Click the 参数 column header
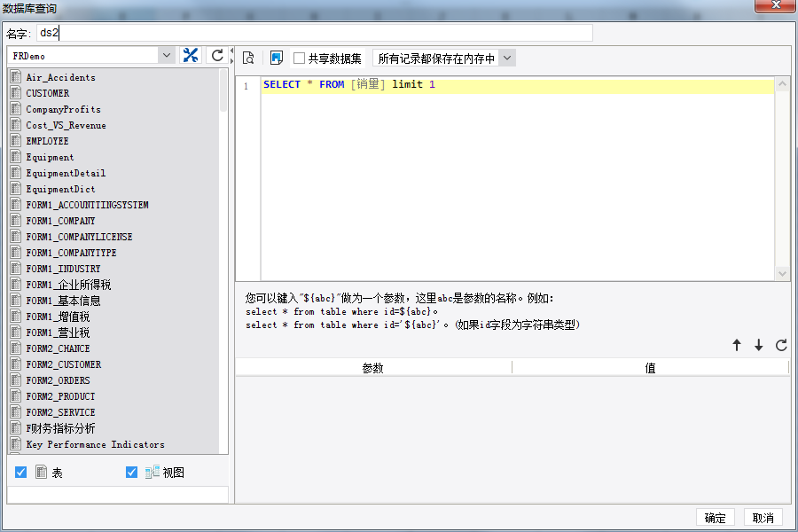Viewport: 798px width, 532px height. click(373, 368)
